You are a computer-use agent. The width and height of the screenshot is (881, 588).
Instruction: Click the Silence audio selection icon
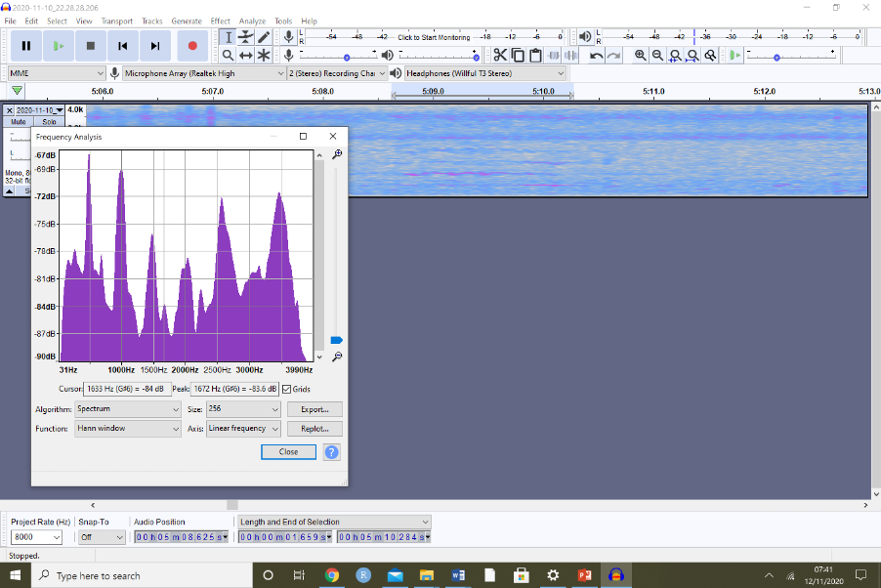[x=570, y=55]
